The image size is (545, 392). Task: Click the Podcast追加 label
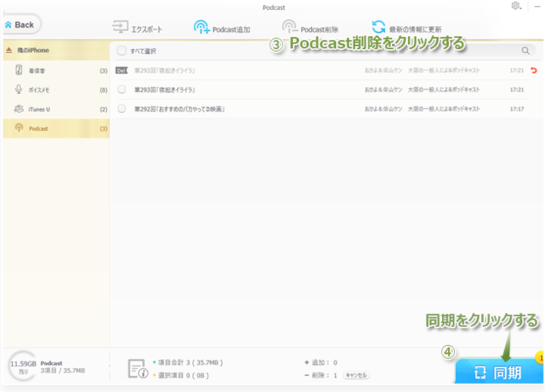tap(231, 29)
